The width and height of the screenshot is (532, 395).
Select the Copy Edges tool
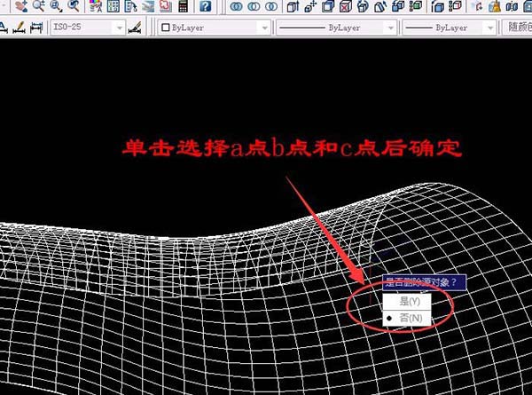(438, 6)
